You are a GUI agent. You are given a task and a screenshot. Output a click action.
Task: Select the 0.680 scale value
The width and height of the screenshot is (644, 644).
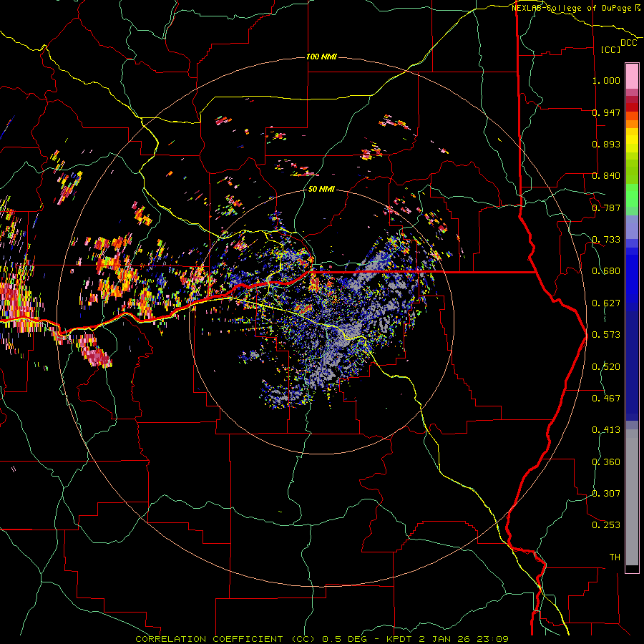click(x=606, y=271)
